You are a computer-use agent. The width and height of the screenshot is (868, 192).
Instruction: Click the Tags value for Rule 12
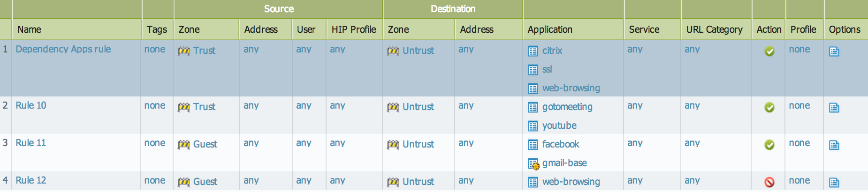click(x=155, y=180)
